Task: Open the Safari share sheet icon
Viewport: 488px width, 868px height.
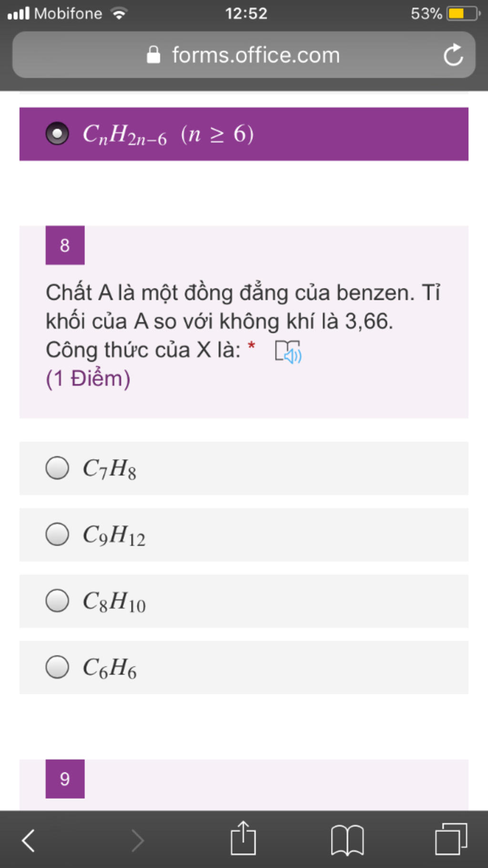Action: click(x=243, y=838)
